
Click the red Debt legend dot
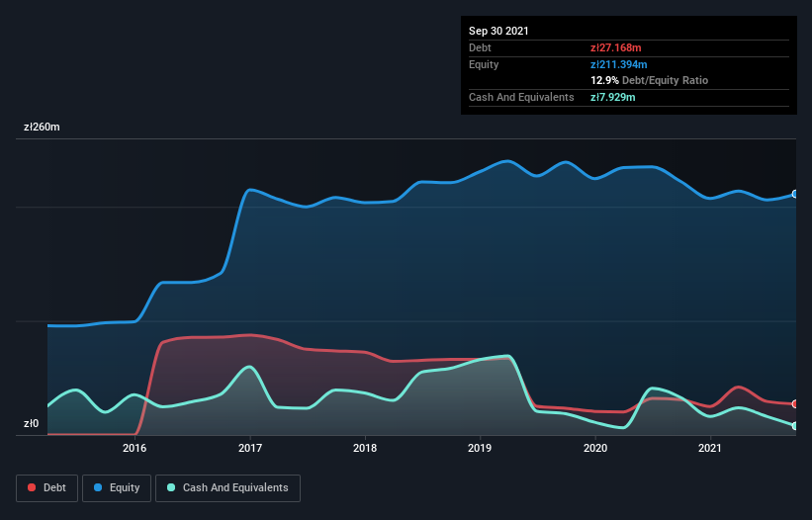(32, 487)
